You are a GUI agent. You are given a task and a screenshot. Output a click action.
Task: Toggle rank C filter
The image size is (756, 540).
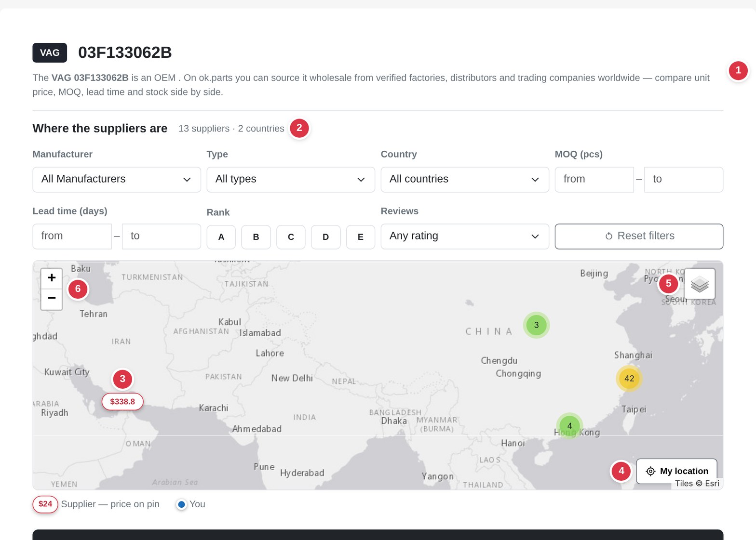tap(291, 237)
